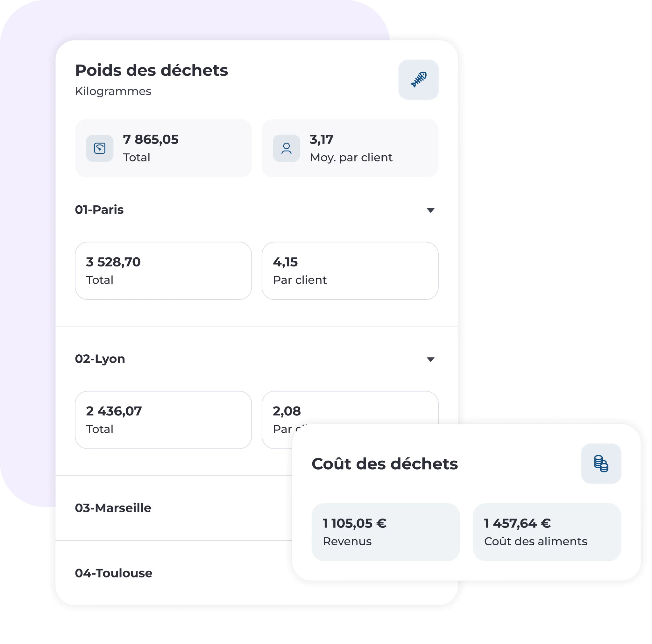
Task: Select the 01-Paris heading
Action: pyautogui.click(x=99, y=209)
